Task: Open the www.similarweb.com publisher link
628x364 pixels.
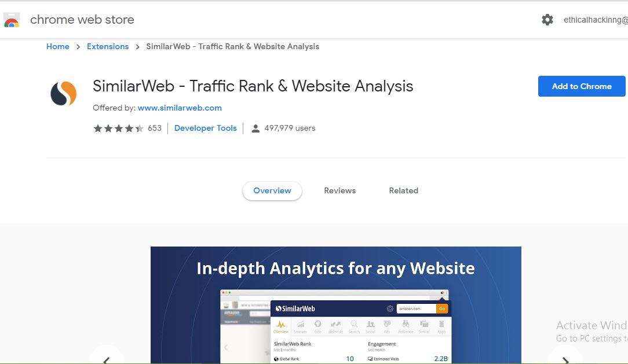Action: point(180,108)
